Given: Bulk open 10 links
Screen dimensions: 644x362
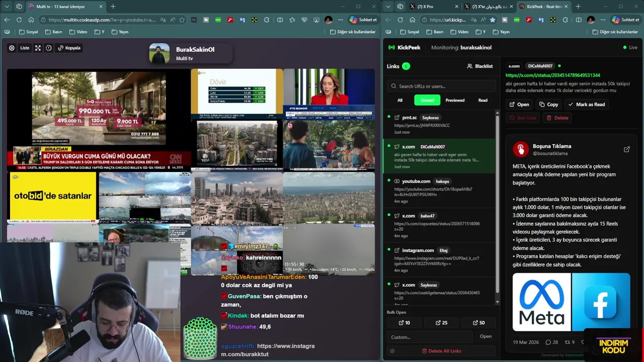Looking at the screenshot, I should coord(404,323).
